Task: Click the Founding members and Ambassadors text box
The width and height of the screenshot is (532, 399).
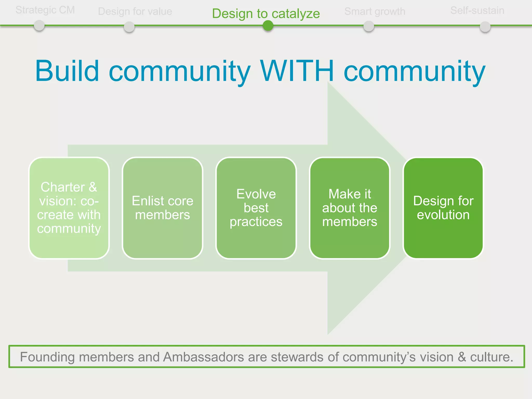Action: [x=267, y=357]
